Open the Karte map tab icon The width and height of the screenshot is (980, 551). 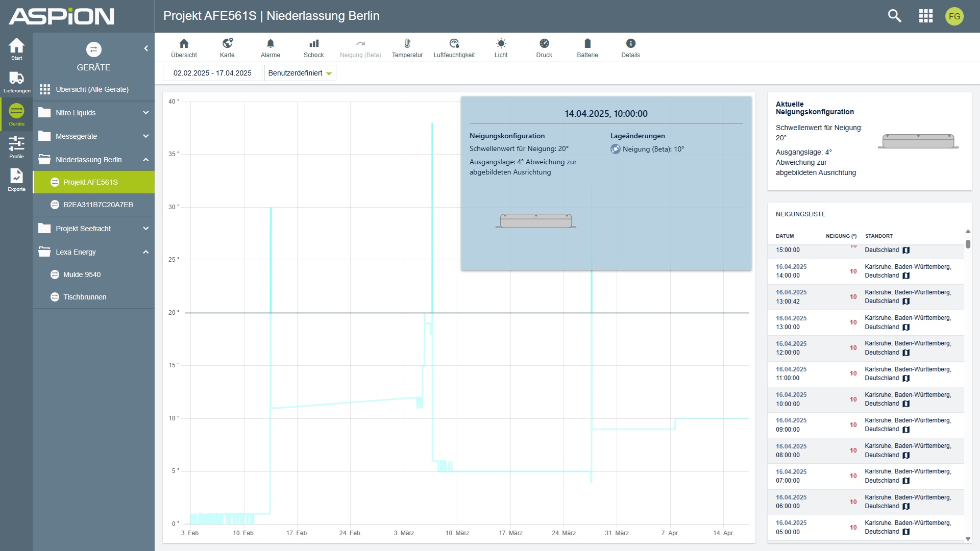pos(227,43)
